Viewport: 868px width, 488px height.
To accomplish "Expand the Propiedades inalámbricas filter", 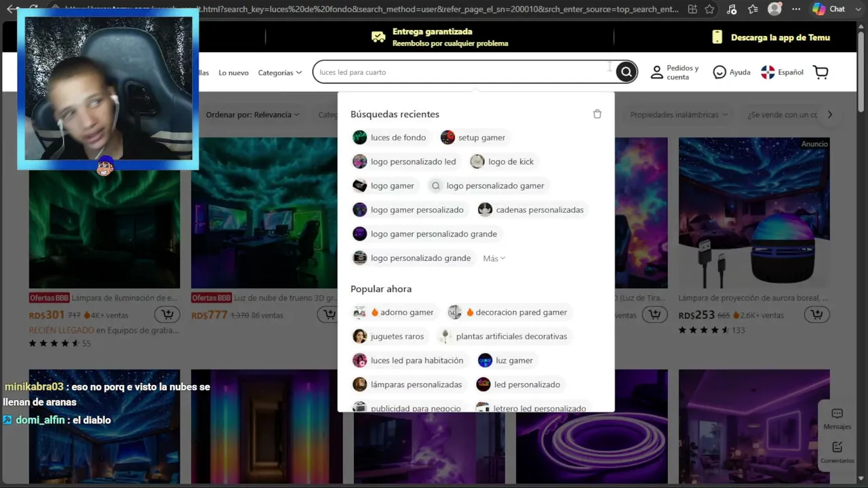I will click(679, 115).
